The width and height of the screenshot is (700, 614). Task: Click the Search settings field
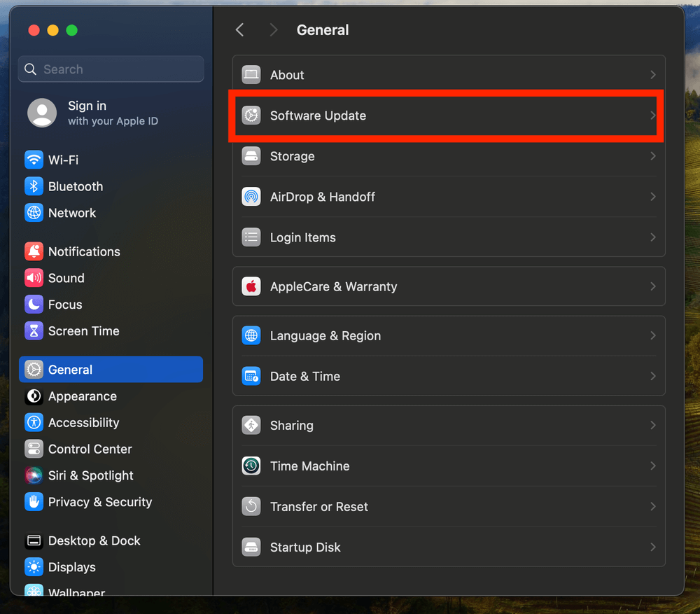[119, 69]
